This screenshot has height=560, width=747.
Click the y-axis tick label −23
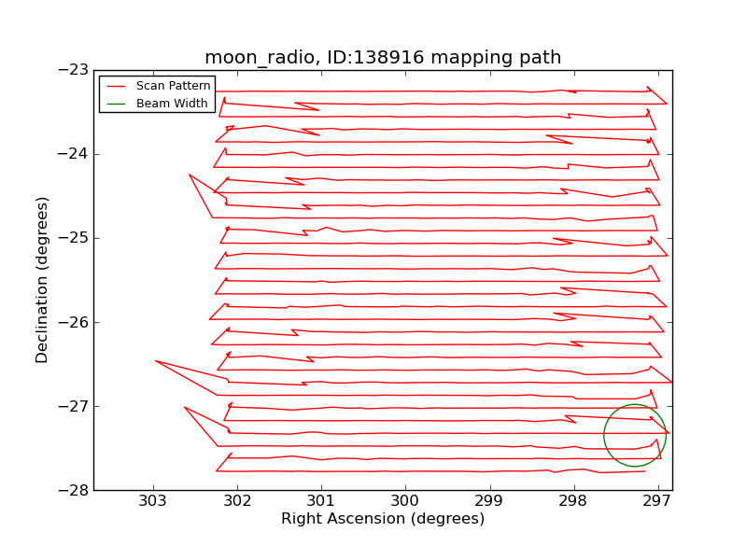pos(73,70)
